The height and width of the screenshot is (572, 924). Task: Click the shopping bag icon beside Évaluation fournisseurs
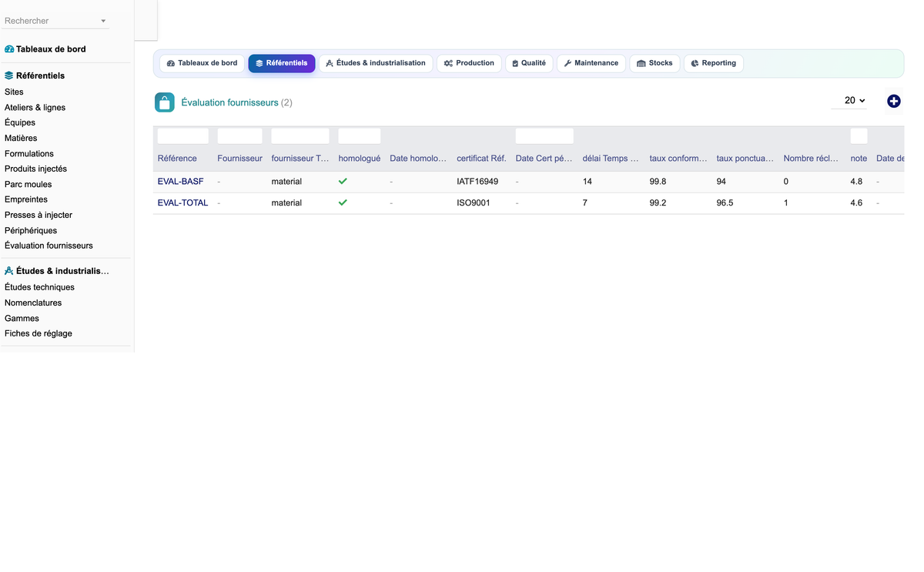click(x=165, y=102)
